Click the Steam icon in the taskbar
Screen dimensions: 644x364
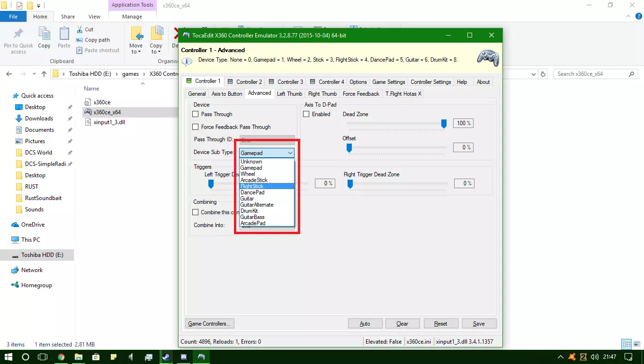click(x=166, y=357)
